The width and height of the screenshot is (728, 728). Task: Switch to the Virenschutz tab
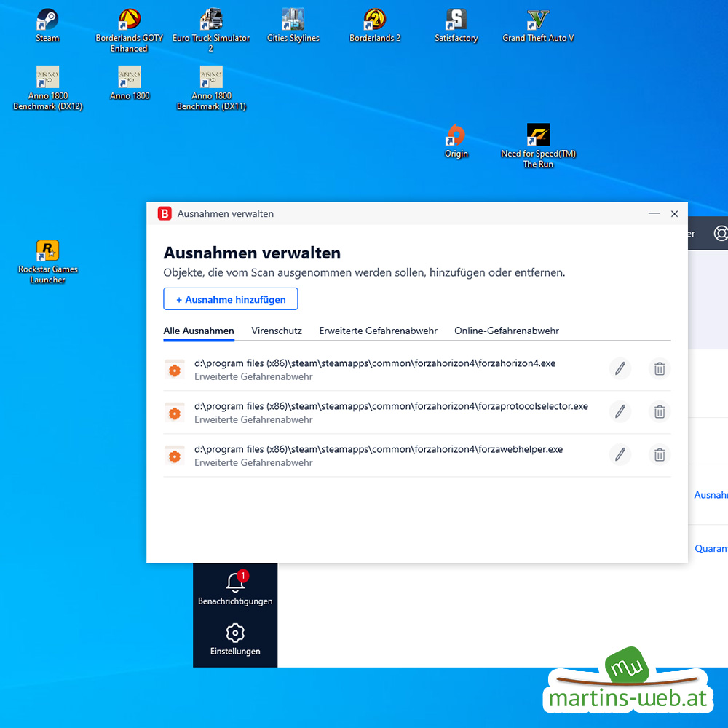click(x=277, y=331)
